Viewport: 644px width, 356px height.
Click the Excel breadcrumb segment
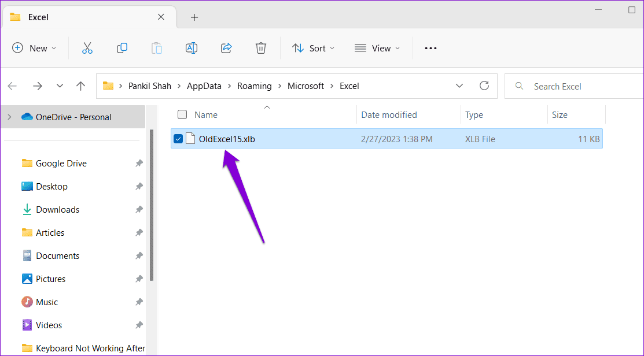349,86
